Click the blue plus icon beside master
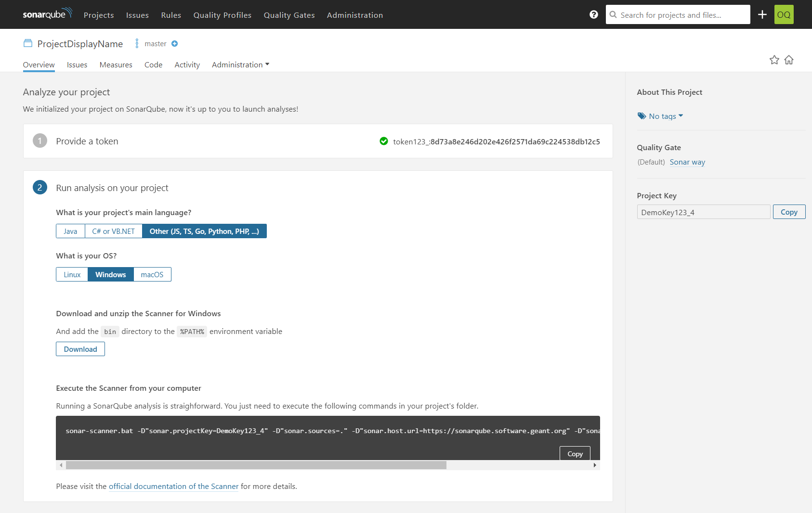This screenshot has height=513, width=812. [x=175, y=43]
